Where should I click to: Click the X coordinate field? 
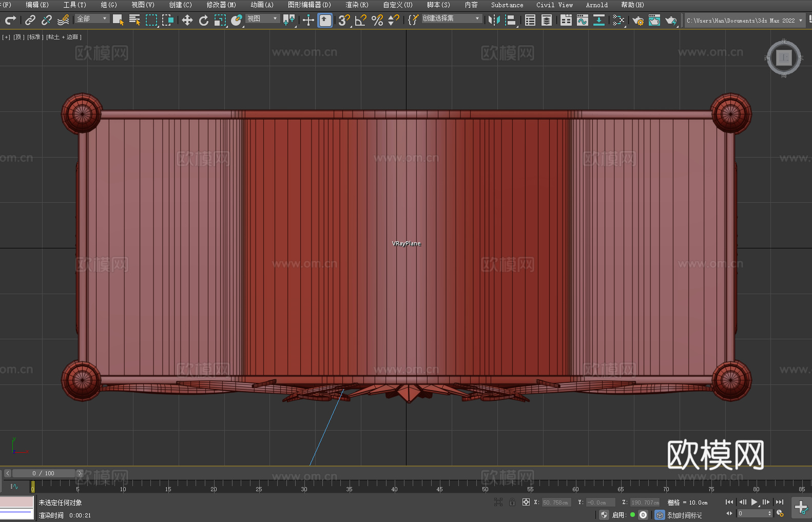click(556, 502)
